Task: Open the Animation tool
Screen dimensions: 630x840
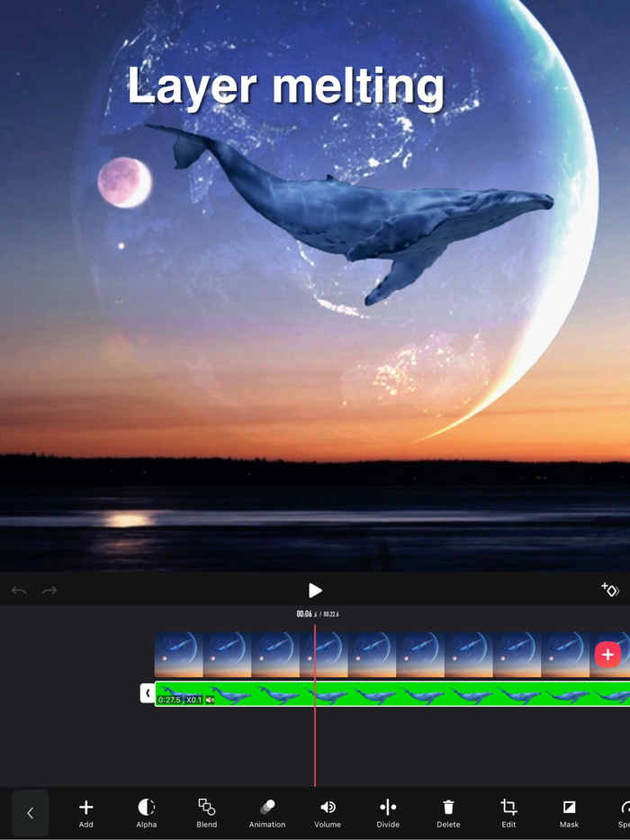Action: (x=267, y=813)
